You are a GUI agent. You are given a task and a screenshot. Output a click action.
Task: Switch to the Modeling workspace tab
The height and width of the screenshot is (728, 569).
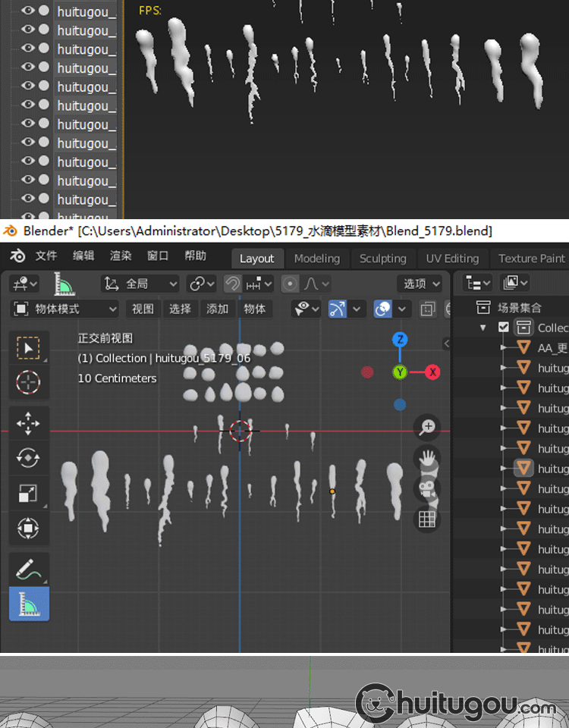[316, 259]
